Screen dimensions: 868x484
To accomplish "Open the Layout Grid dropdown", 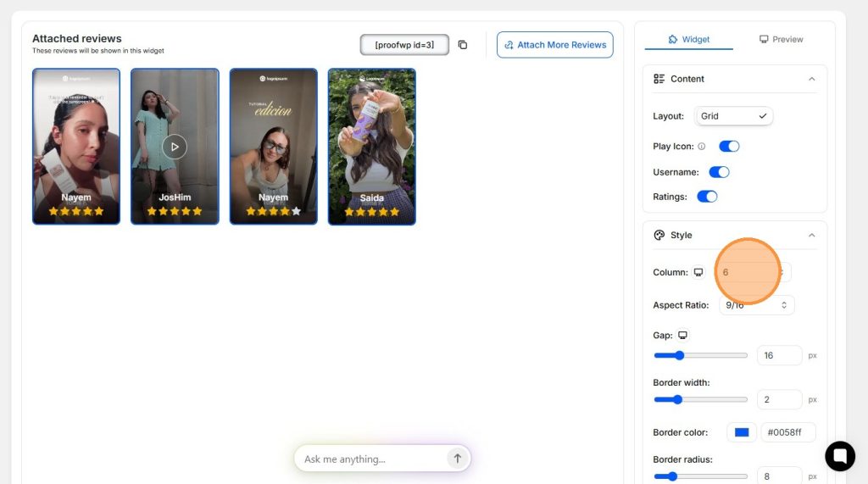I will pyautogui.click(x=733, y=116).
